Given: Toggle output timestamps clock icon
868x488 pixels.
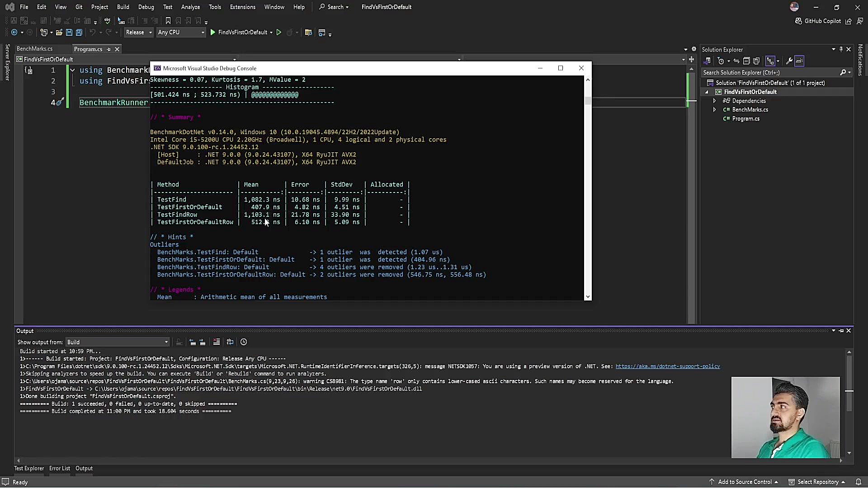Looking at the screenshot, I should [x=244, y=342].
